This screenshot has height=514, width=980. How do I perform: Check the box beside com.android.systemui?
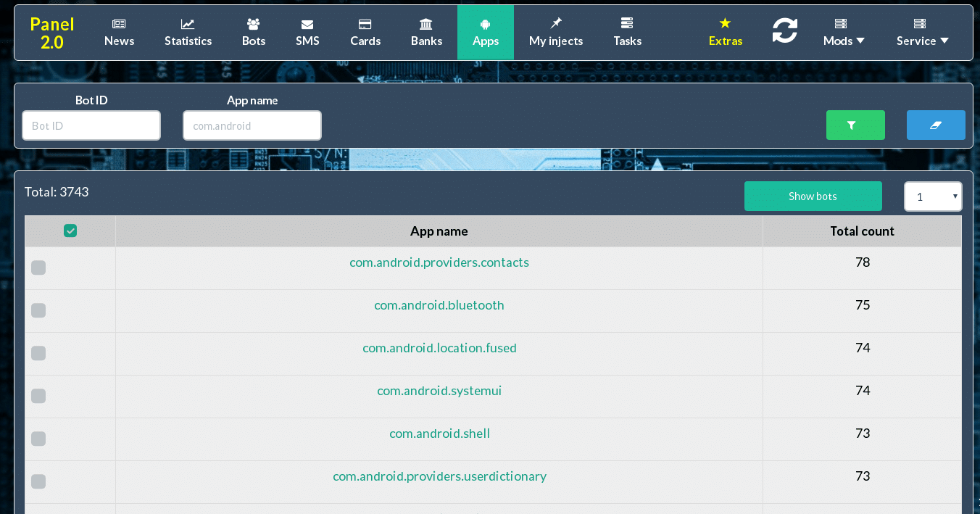click(38, 396)
